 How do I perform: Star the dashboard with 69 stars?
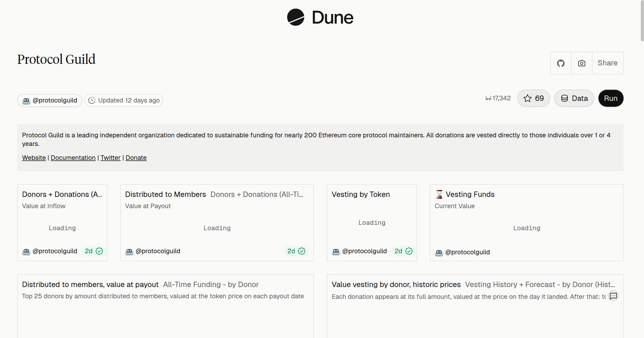coord(533,98)
